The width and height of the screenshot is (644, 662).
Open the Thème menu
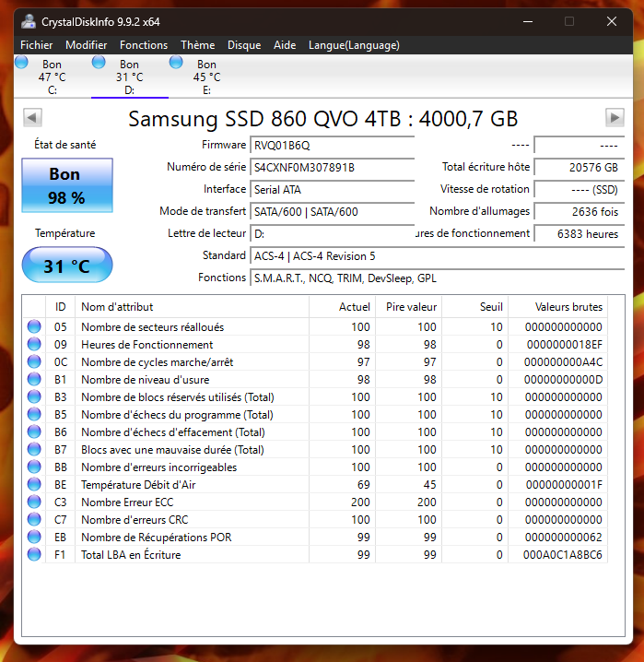tap(197, 45)
